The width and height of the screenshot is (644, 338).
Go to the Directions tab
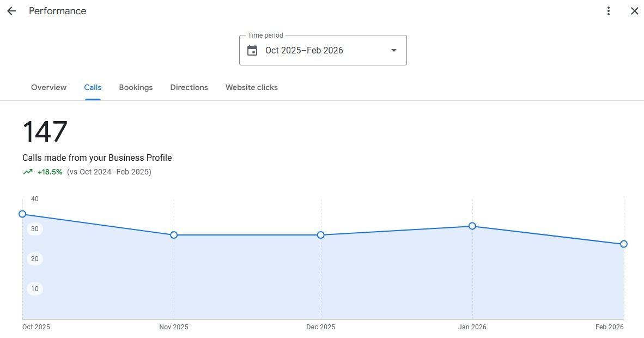pos(189,87)
